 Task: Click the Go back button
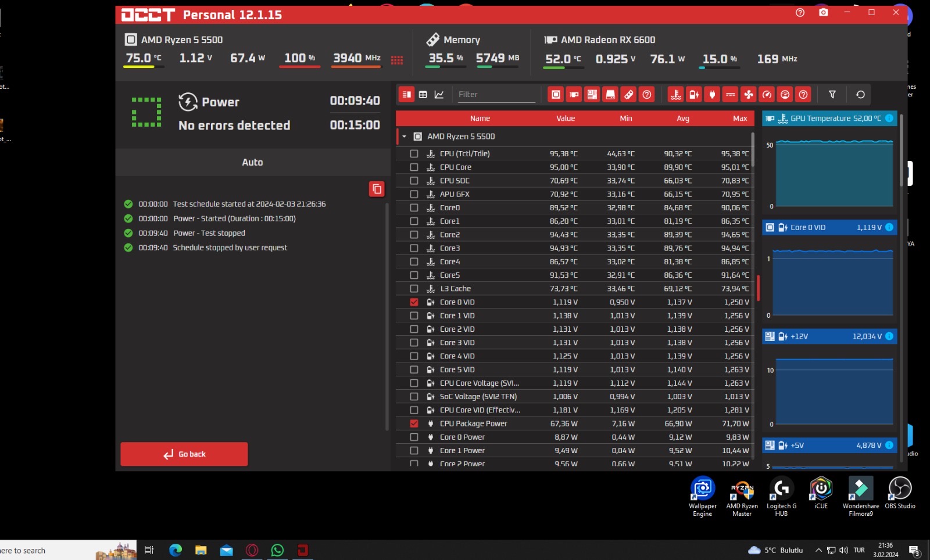(184, 454)
